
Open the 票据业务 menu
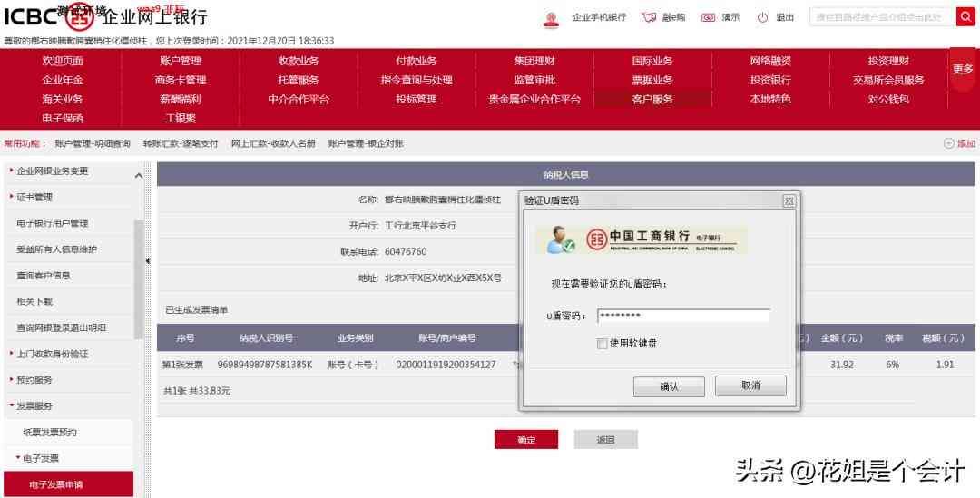(652, 80)
